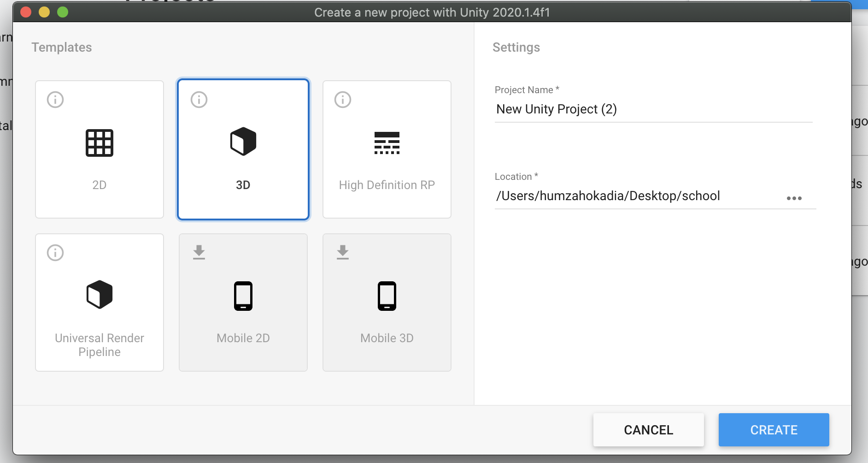Click info icon on the 2D template
868x463 pixels.
pyautogui.click(x=55, y=100)
